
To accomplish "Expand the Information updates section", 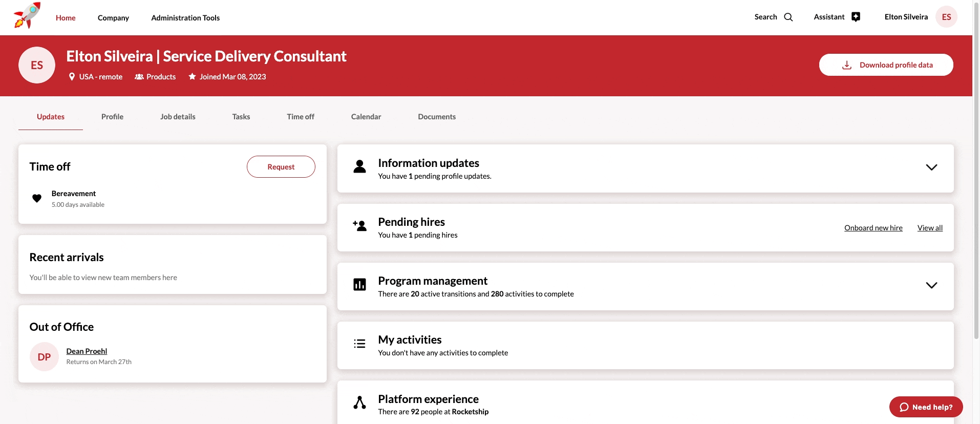I will [931, 167].
